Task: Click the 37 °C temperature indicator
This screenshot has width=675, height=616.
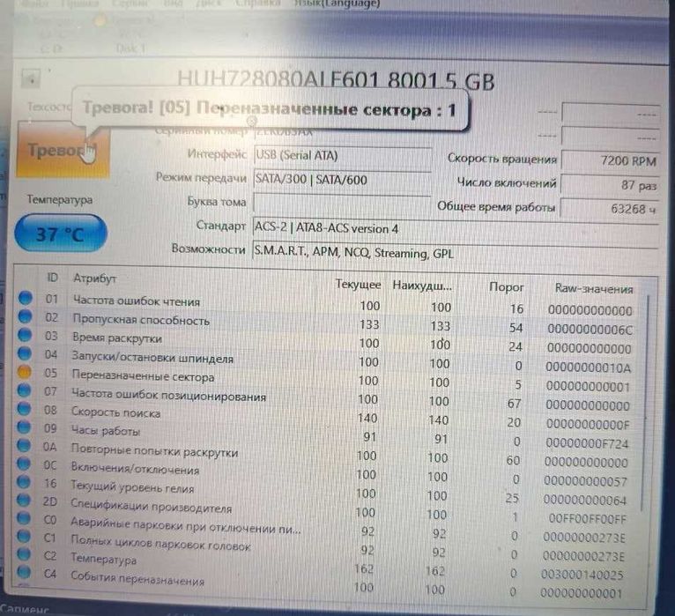Action: (61, 234)
